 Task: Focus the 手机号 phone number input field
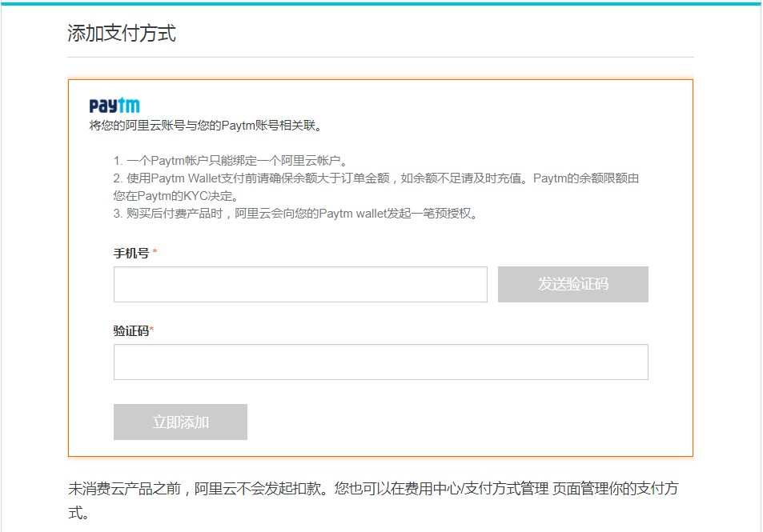pyautogui.click(x=300, y=284)
